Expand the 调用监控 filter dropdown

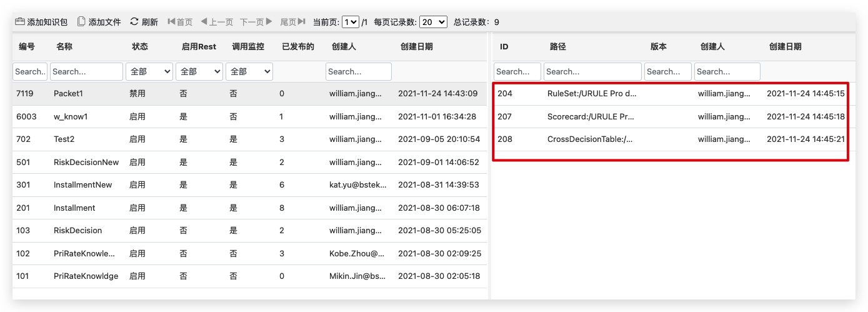[x=249, y=72]
